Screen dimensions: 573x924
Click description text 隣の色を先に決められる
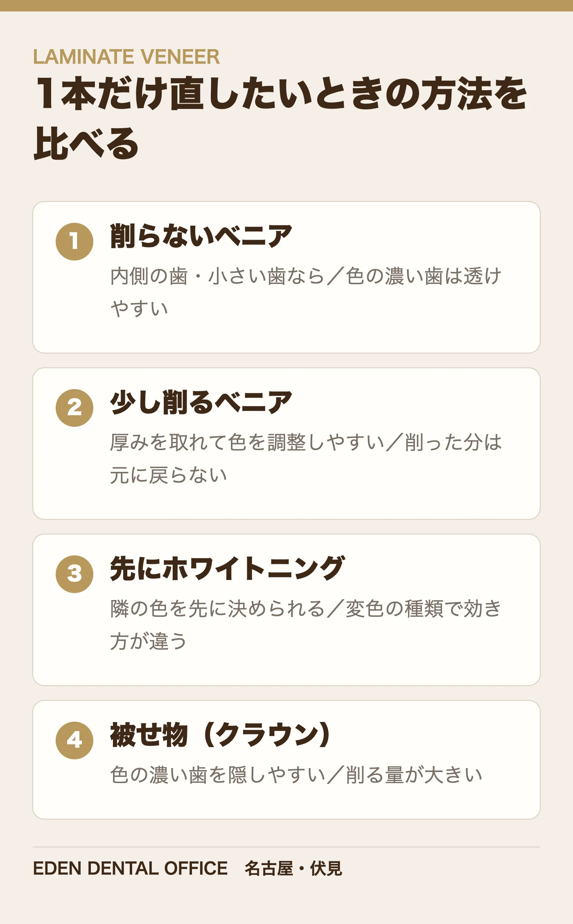217,609
